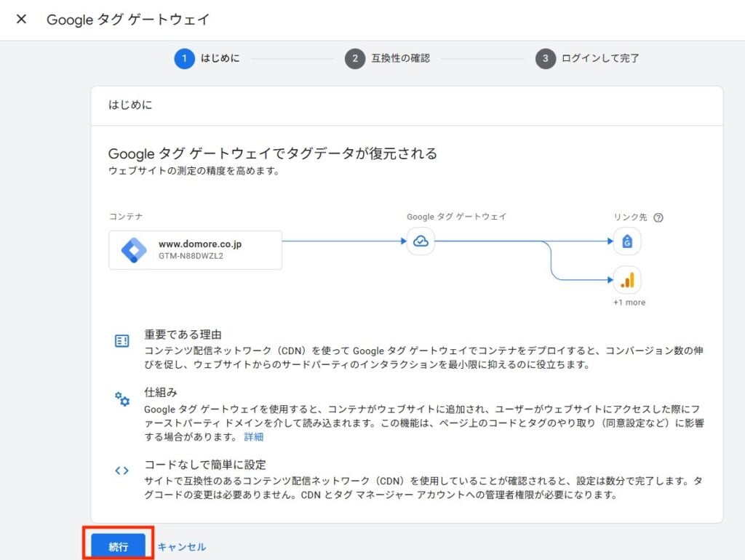
Task: Click the ウェブサイトの測定の精度を高めます subtitle
Action: point(194,171)
